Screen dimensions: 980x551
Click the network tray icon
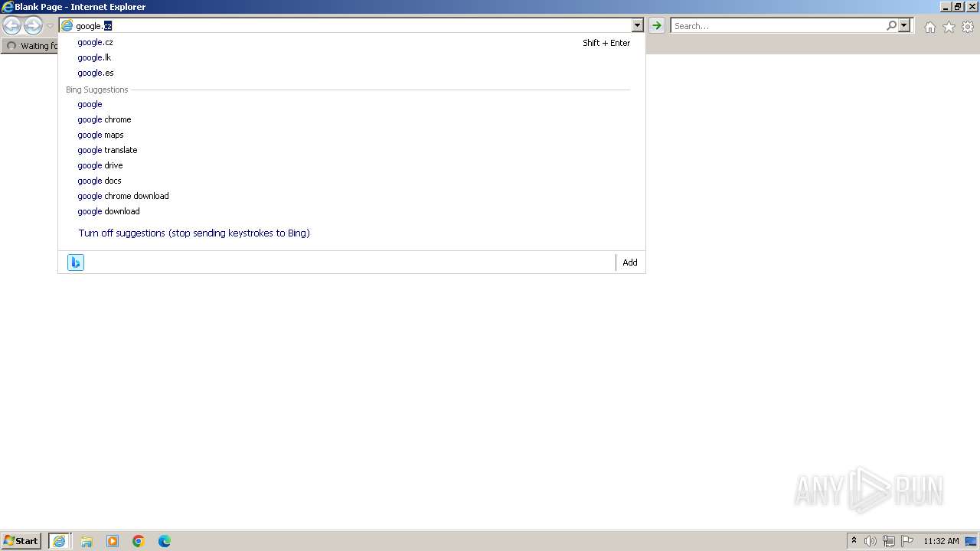click(x=889, y=541)
